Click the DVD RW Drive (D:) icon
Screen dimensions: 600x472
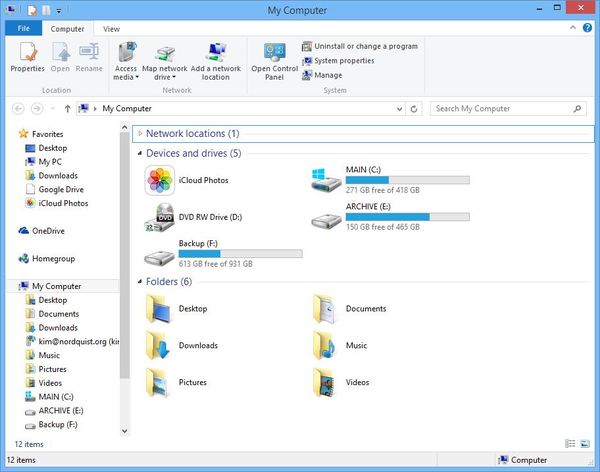coord(160,217)
